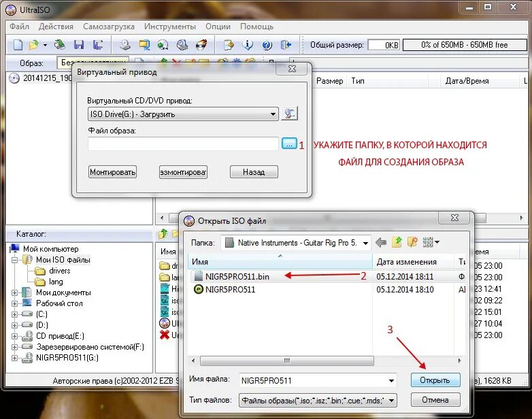Viewport: 532px width, 419px height.
Task: Click the Create new folder icon
Action: coord(412,242)
